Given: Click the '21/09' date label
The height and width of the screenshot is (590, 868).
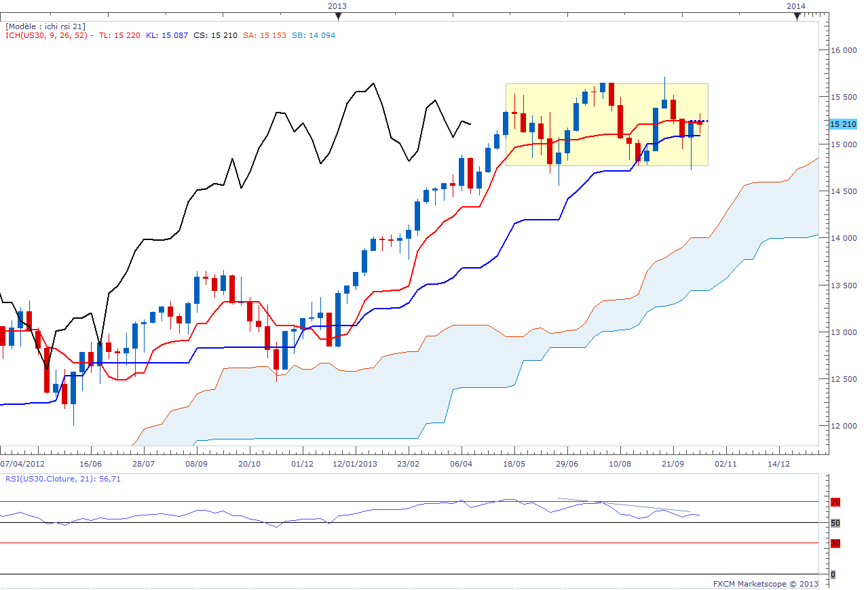Looking at the screenshot, I should pyautogui.click(x=673, y=464).
